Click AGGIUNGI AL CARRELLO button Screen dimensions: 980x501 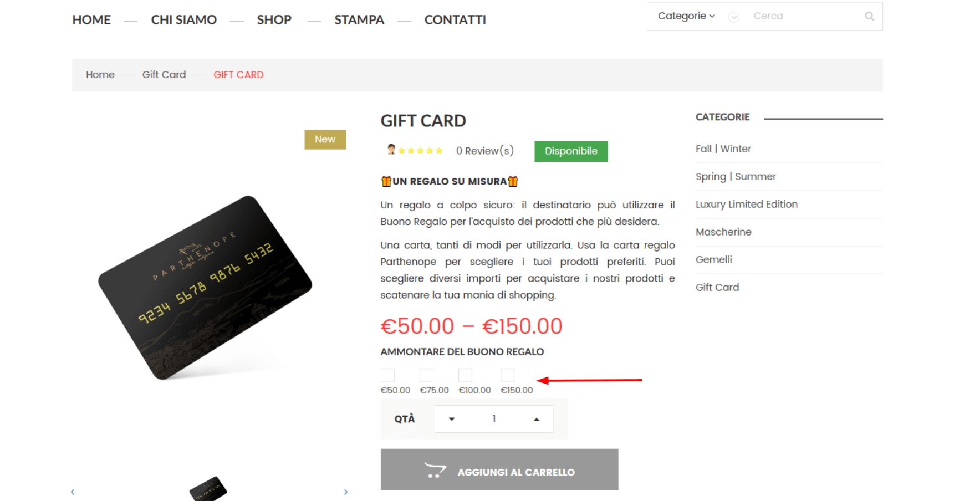[499, 469]
